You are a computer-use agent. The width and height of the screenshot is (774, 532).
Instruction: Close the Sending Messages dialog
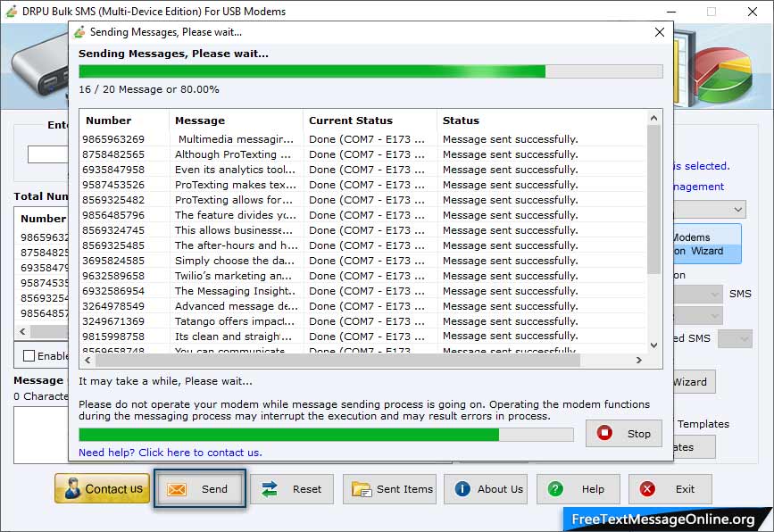(660, 32)
